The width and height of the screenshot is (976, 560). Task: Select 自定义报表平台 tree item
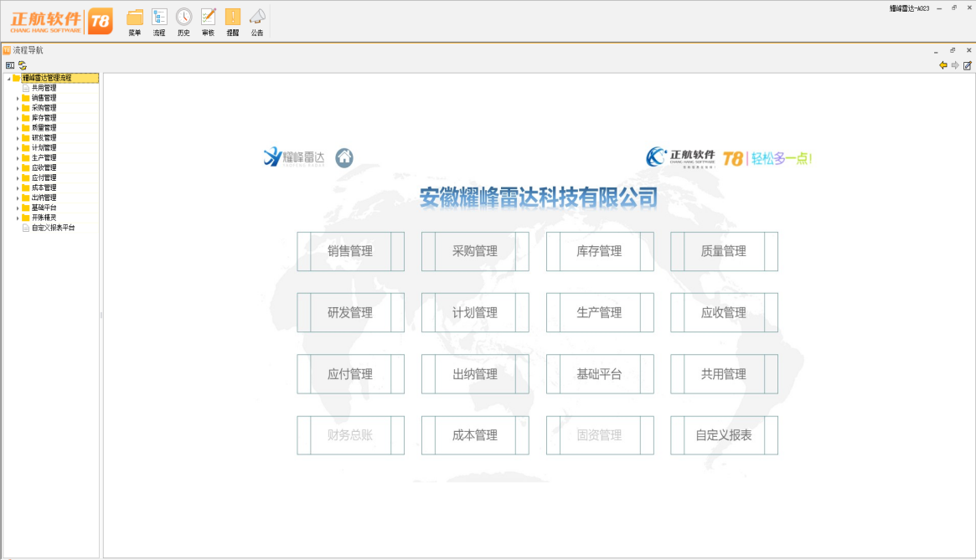click(x=53, y=228)
